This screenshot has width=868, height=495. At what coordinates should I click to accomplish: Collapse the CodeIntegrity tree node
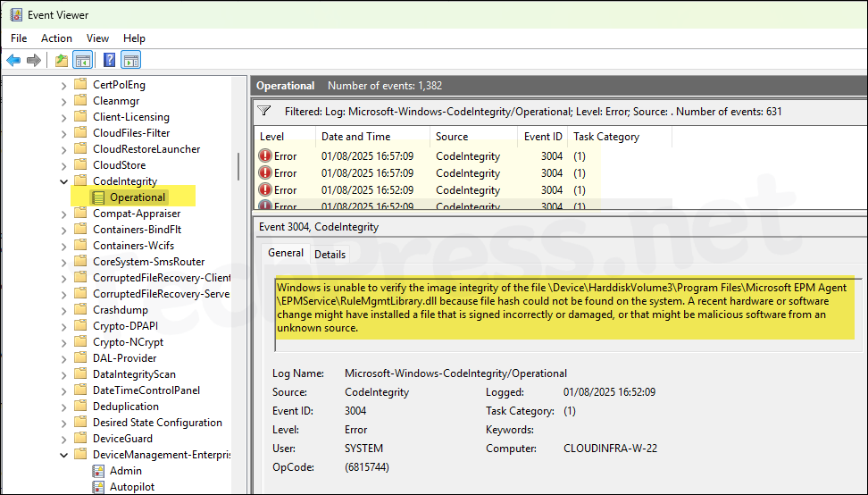63,181
